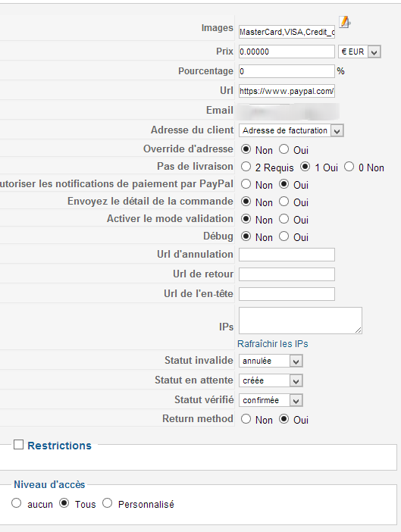Select aucun access level
401x532 pixels.
tap(16, 503)
